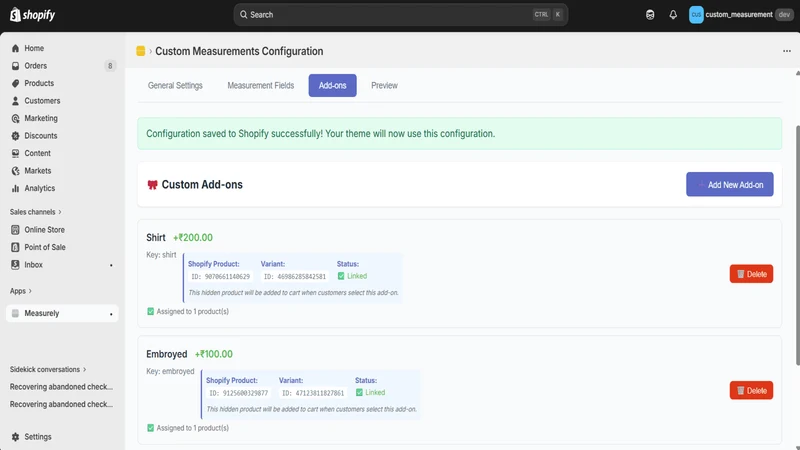Select the Measurely app
The width and height of the screenshot is (800, 450).
62,313
